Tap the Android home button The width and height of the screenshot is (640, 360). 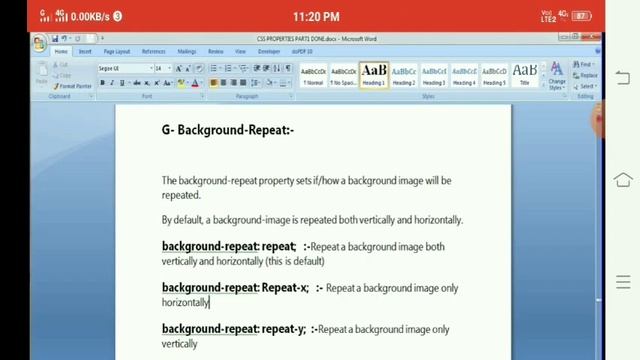coord(623,180)
